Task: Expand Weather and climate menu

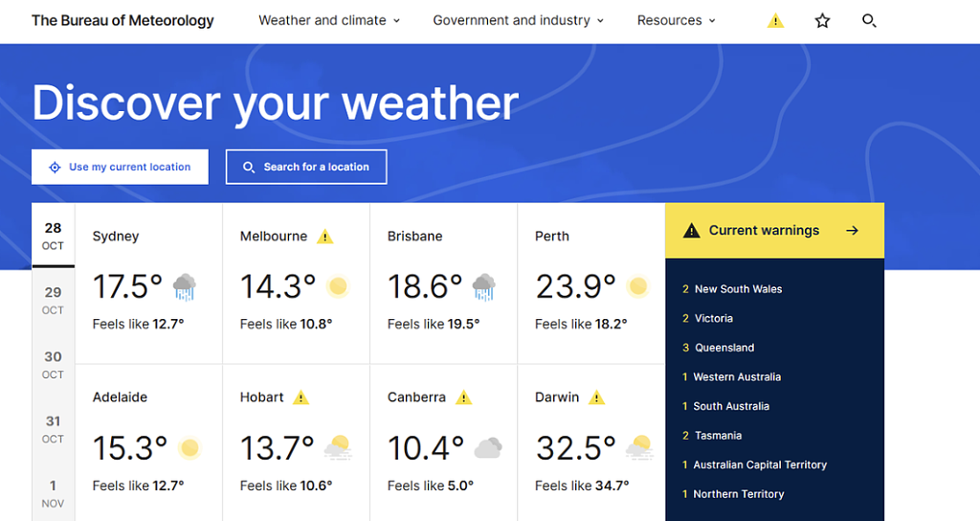Action: click(x=329, y=21)
